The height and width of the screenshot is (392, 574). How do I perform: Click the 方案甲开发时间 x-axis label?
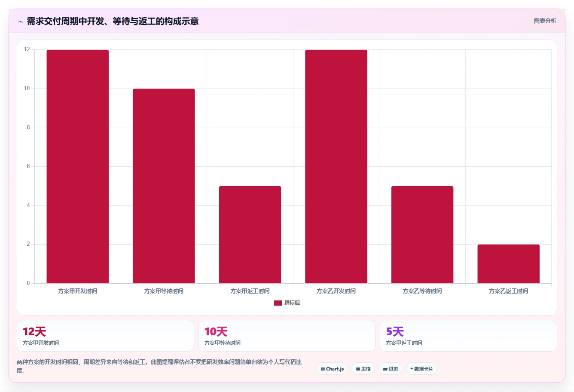coord(78,291)
